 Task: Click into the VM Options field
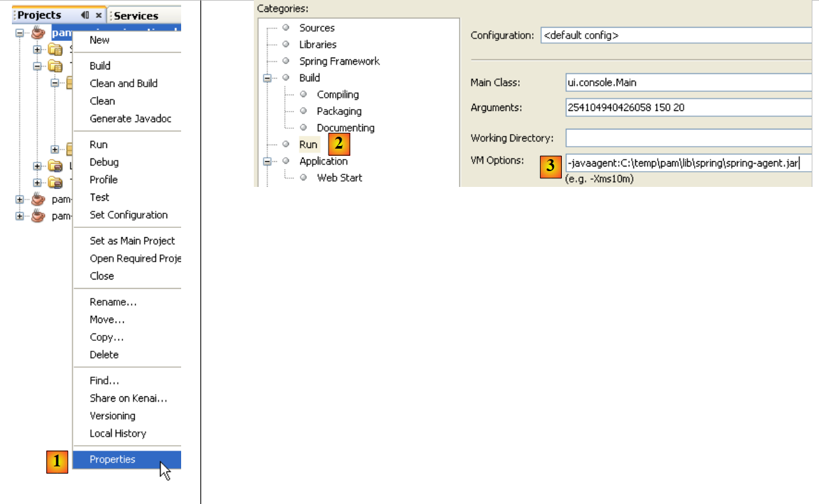click(687, 163)
